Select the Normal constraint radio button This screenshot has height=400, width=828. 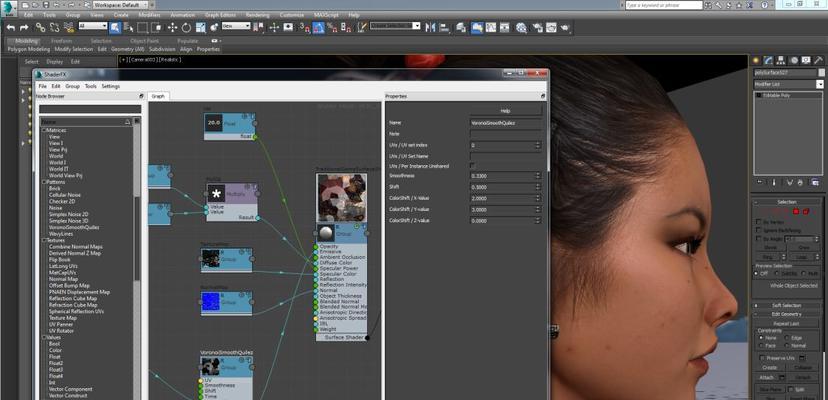pos(786,346)
